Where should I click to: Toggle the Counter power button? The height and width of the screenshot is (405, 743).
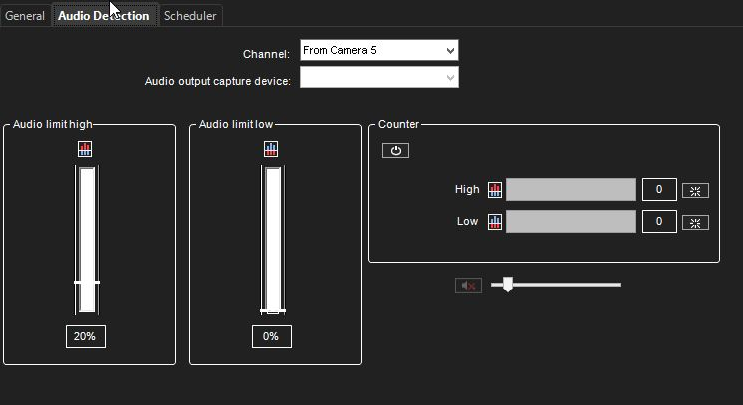click(x=395, y=150)
